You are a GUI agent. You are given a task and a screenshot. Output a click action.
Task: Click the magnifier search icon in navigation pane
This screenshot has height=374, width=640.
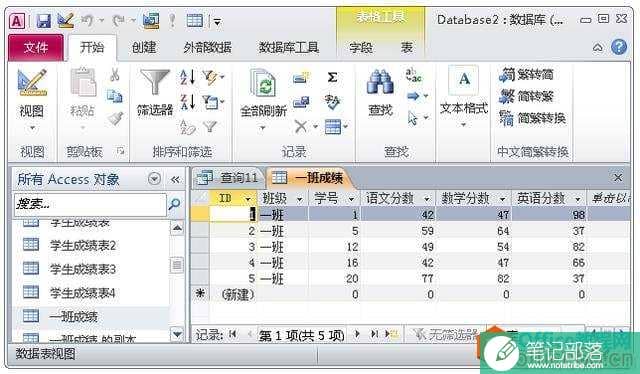pos(175,204)
